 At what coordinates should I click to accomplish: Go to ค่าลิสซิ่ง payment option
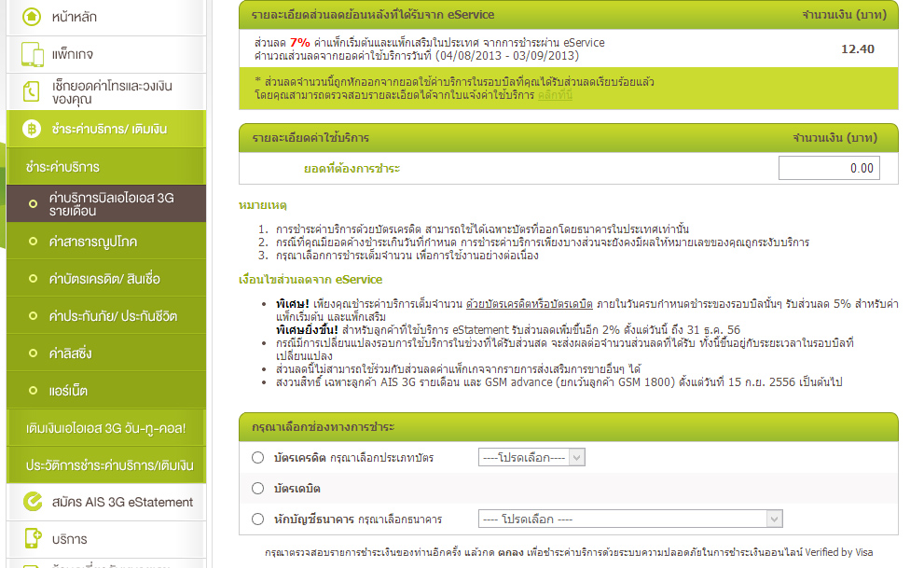106,353
